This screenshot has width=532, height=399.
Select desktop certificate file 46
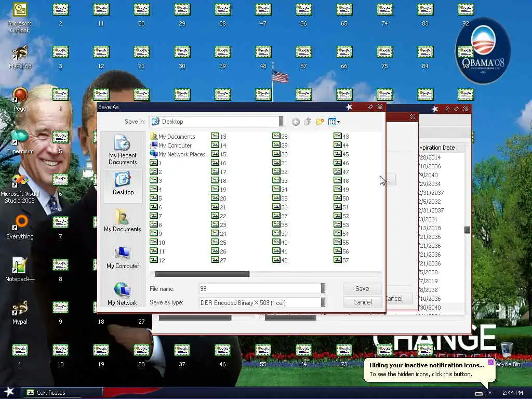coord(222,355)
